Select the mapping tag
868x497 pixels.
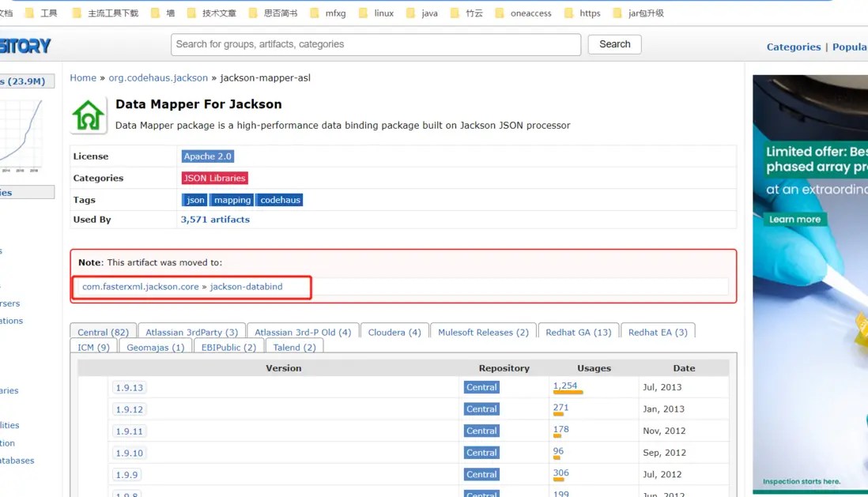pos(232,200)
